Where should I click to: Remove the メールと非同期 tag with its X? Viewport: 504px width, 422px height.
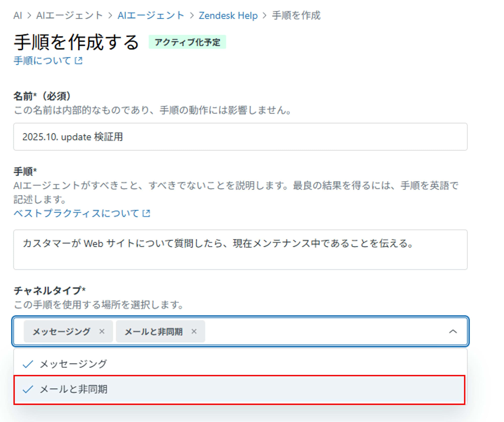(x=194, y=331)
